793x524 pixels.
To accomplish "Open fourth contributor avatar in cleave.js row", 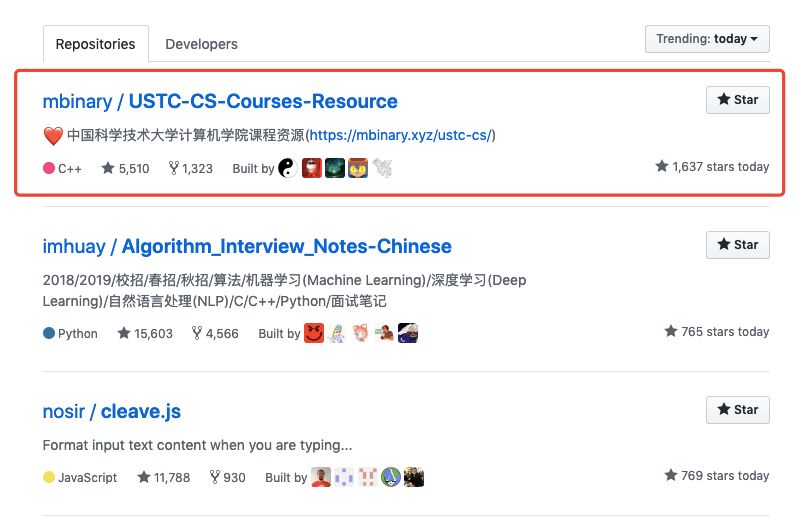I will (391, 477).
